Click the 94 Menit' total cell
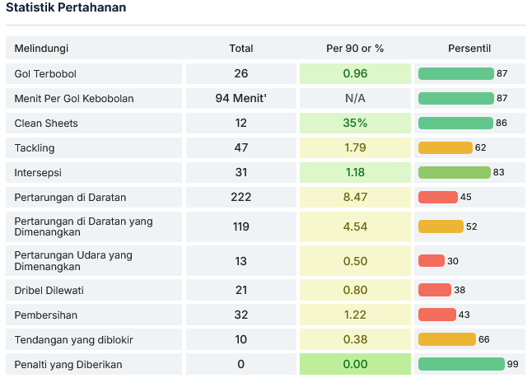The image size is (532, 392). click(x=241, y=98)
